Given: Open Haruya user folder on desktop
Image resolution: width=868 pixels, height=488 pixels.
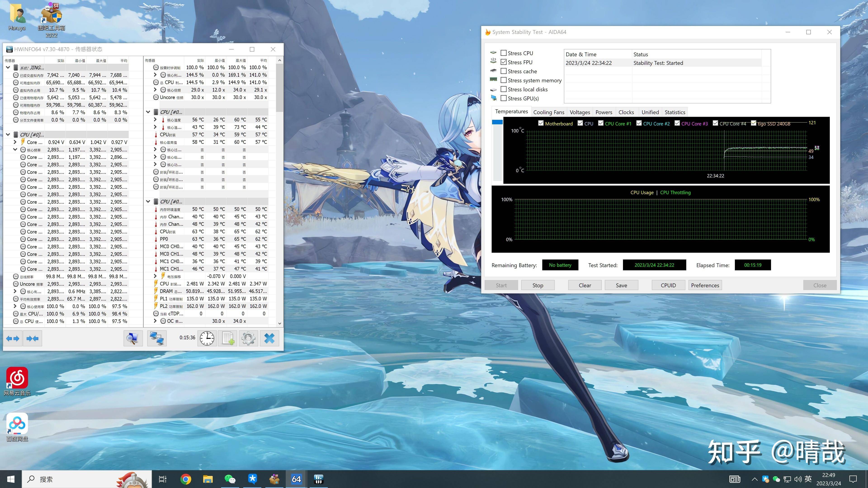Looking at the screenshot, I should coord(17,18).
